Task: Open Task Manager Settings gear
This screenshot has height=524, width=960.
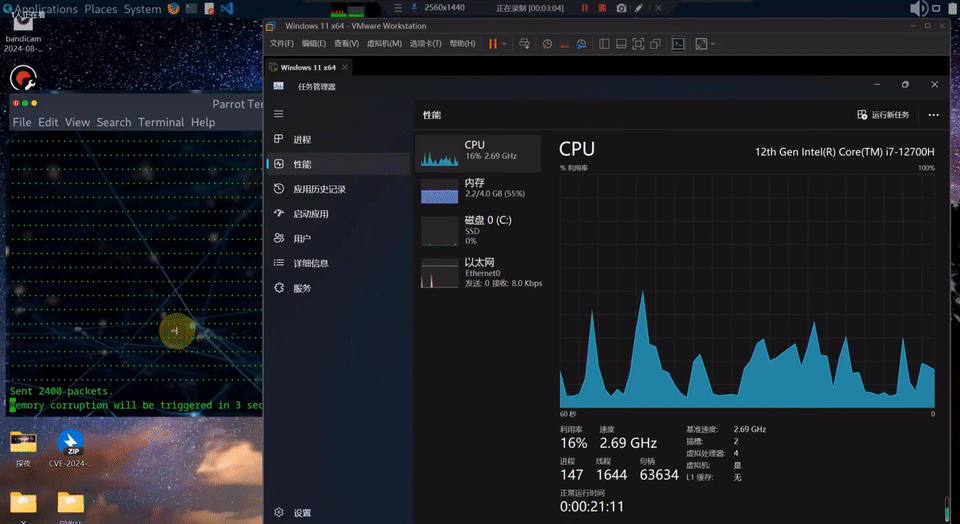Action: (x=279, y=512)
